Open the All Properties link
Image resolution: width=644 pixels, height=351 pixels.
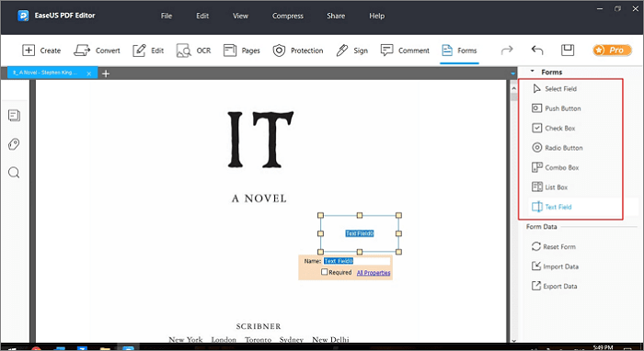point(374,273)
